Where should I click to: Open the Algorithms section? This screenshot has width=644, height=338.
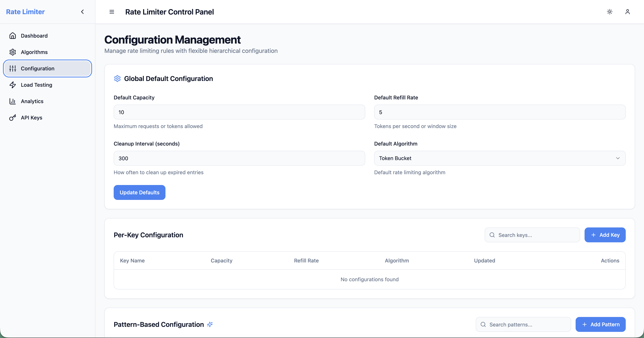48,52
